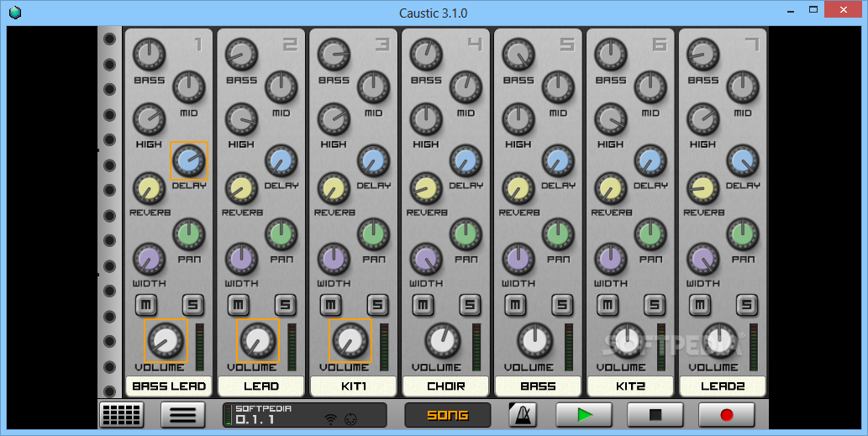
Task: Click the LEAD2 volume knob
Action: point(720,340)
